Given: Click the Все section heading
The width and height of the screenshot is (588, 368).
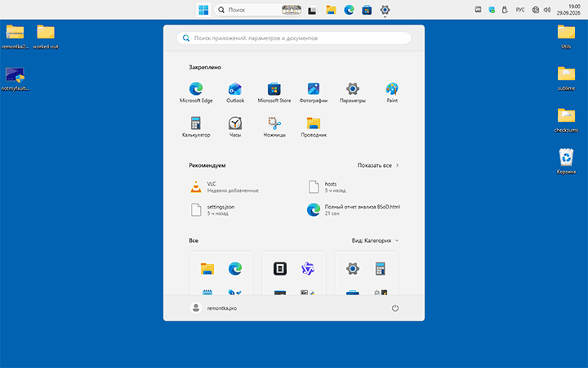Looking at the screenshot, I should 194,240.
